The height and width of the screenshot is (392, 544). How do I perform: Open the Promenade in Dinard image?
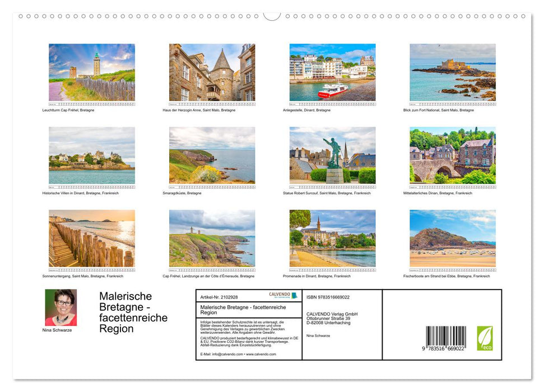point(332,238)
